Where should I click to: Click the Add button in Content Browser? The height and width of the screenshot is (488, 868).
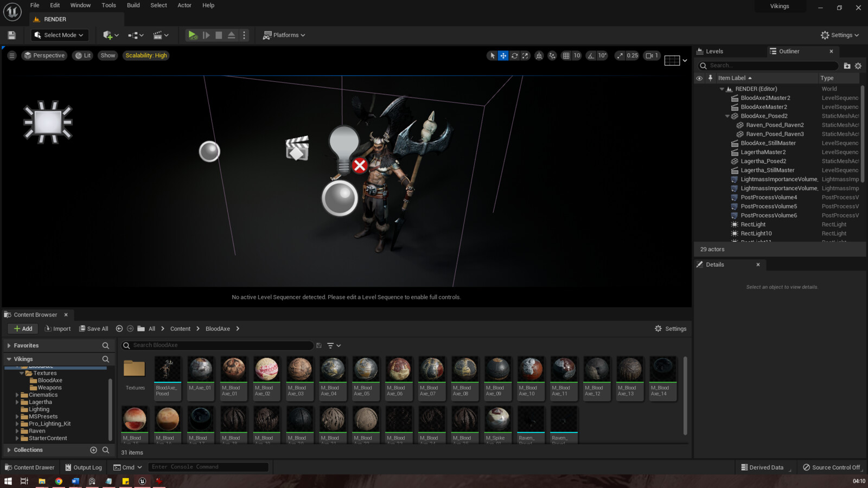23,329
